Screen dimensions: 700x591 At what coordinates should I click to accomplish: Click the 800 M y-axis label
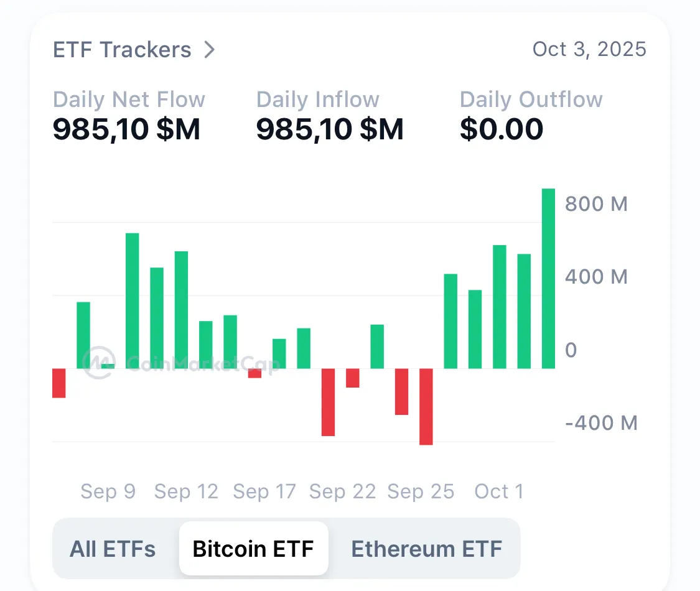coord(596,204)
